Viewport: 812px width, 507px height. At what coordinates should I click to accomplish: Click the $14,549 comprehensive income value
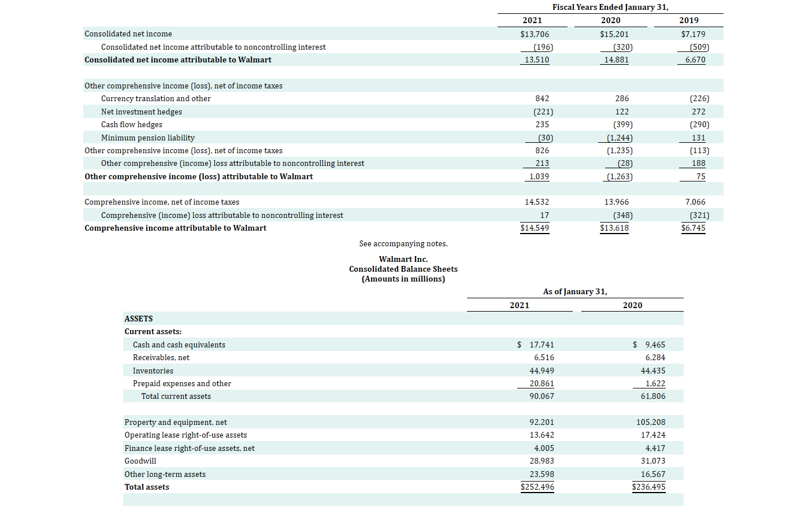tap(535, 228)
